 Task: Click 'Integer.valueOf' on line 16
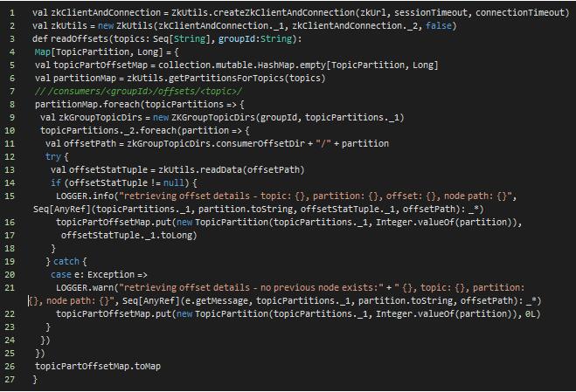[415, 223]
